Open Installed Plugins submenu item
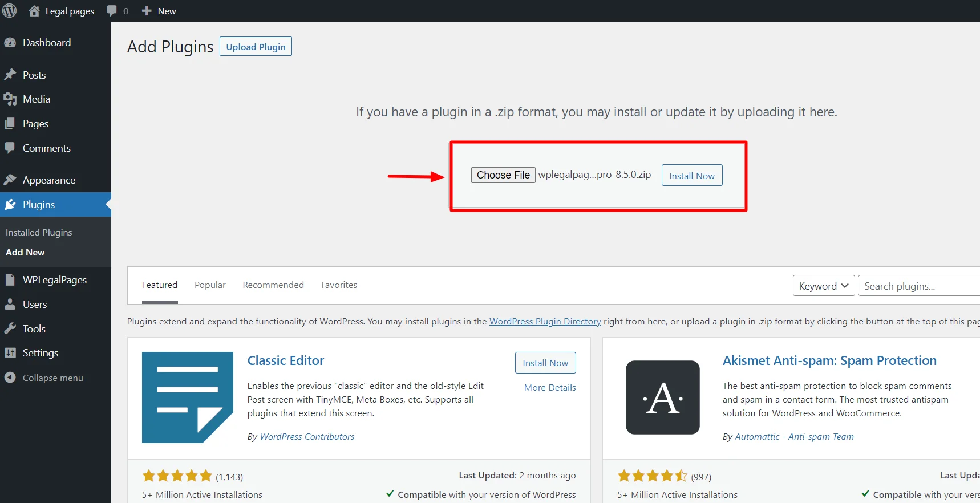980x503 pixels. tap(39, 233)
